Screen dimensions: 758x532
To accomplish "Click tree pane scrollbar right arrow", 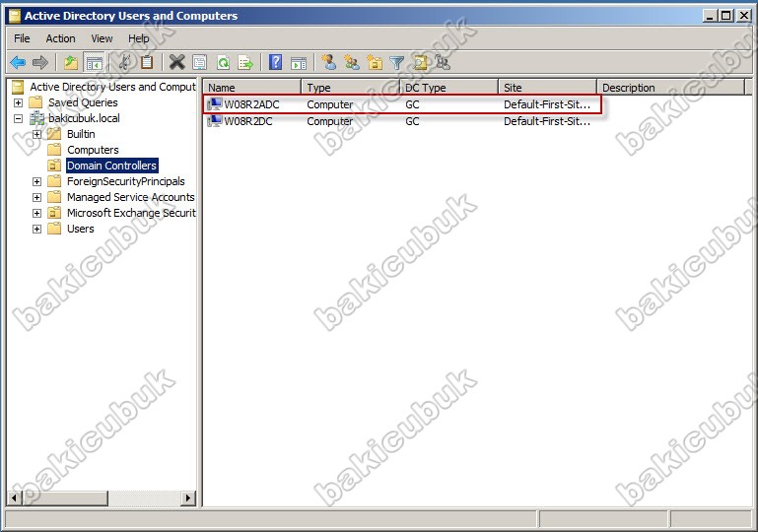I will (x=188, y=498).
